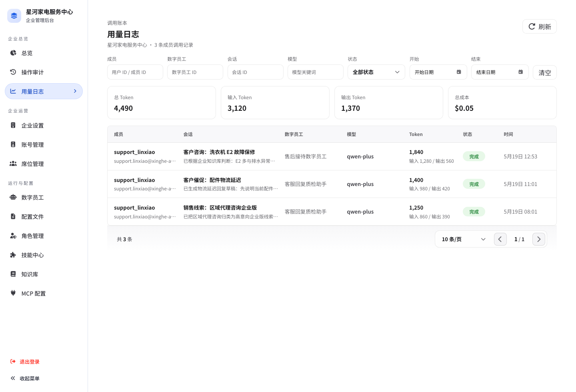Focus the 模型关键词 input field
The image size is (576, 392).
(315, 72)
